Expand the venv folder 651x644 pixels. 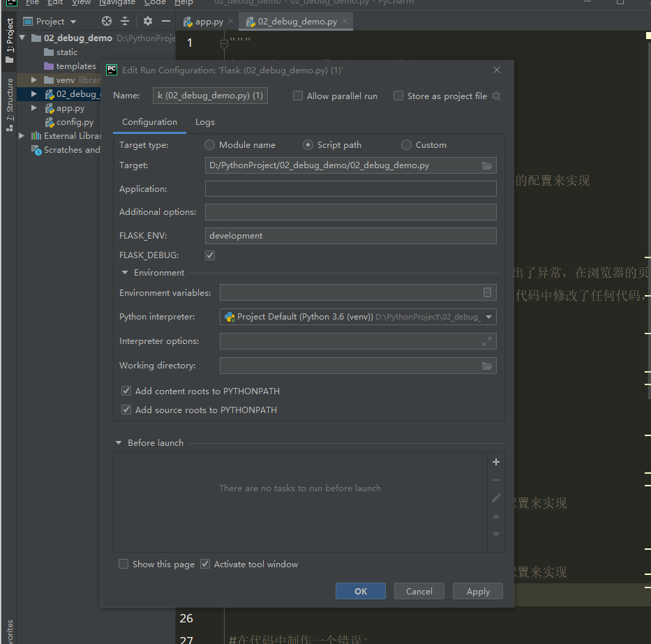click(34, 80)
